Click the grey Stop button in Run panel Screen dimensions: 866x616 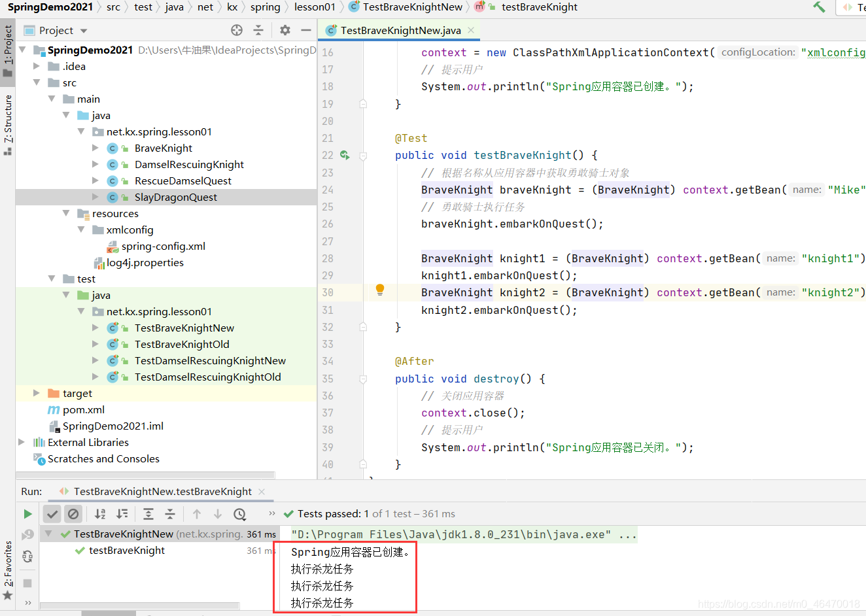pyautogui.click(x=27, y=583)
